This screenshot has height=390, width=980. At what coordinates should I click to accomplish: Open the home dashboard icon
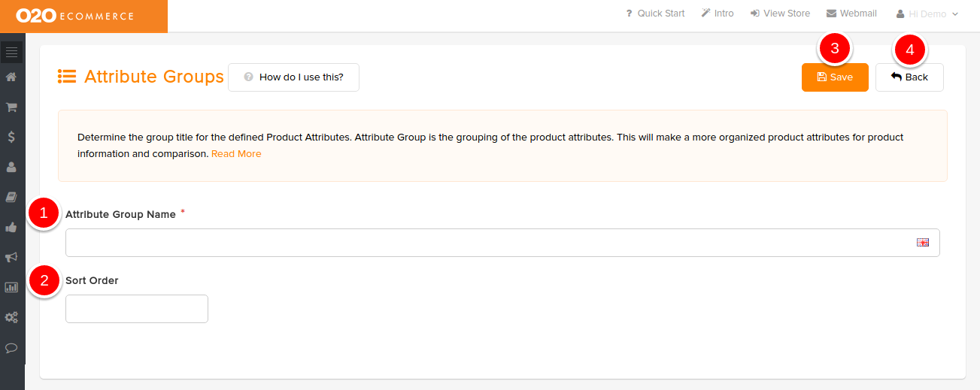point(11,77)
